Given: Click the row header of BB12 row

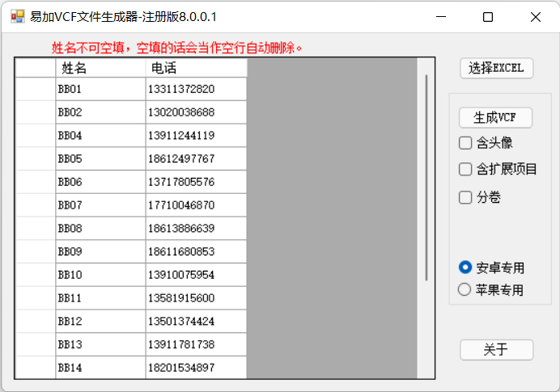Looking at the screenshot, I should click(x=36, y=321).
